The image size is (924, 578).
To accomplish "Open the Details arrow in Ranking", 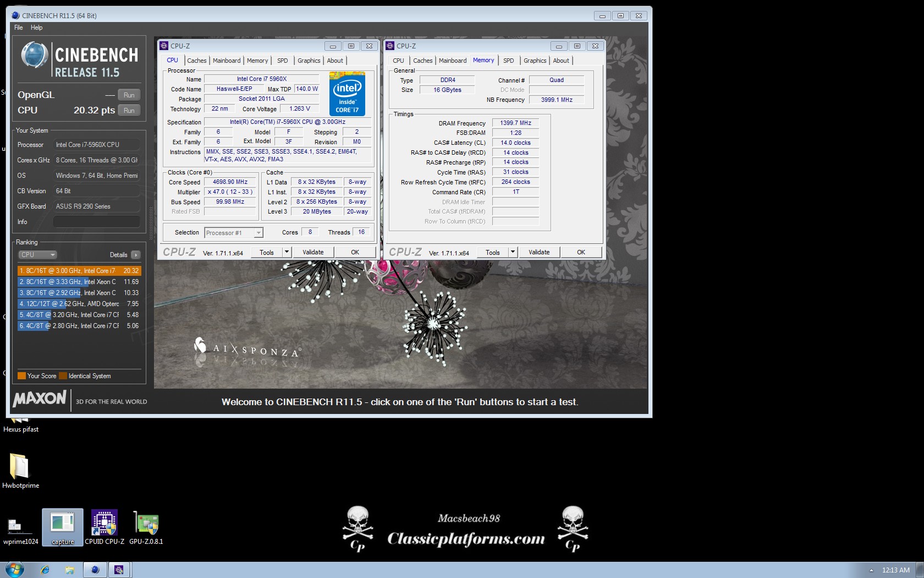I will click(136, 255).
